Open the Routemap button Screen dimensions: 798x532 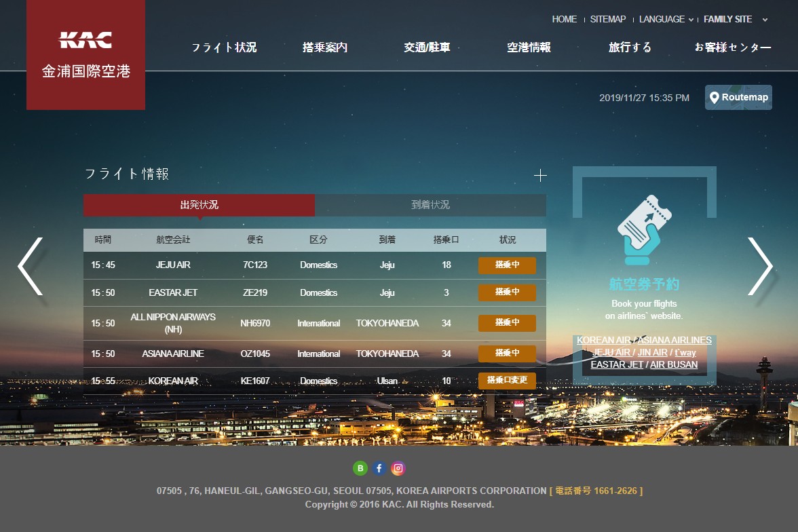(738, 97)
